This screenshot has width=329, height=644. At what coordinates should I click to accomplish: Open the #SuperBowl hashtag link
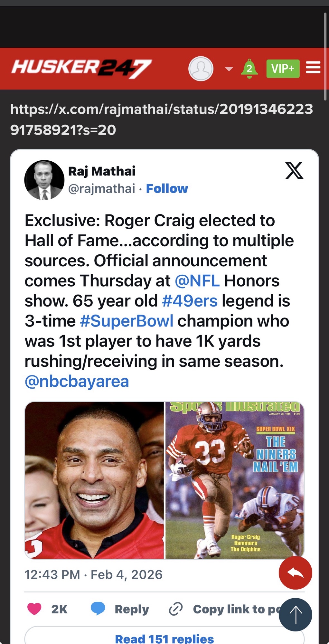127,321
